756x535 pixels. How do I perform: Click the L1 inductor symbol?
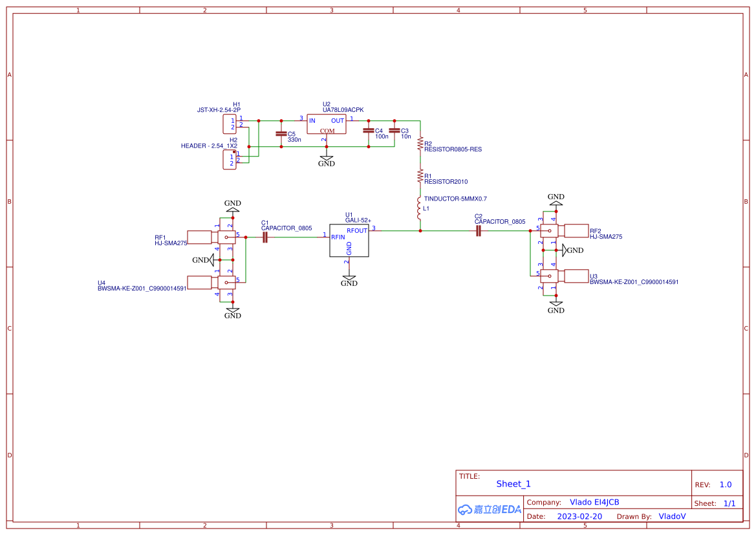tap(420, 208)
